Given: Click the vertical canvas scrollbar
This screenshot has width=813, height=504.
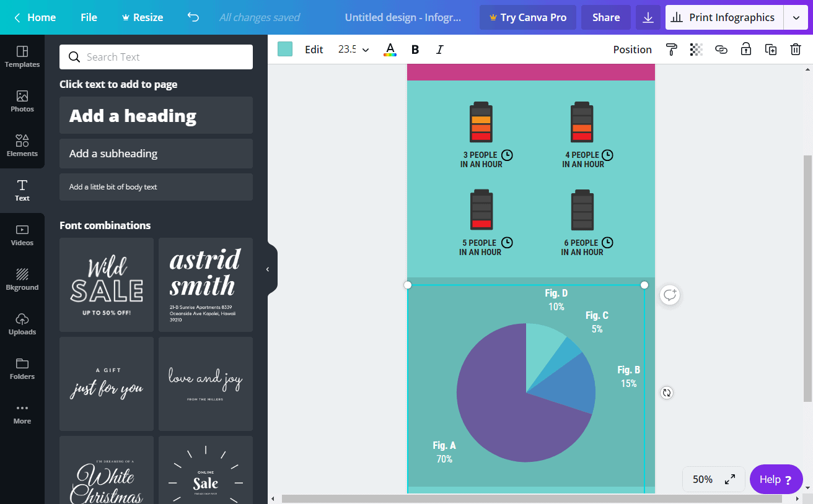Looking at the screenshot, I should tap(807, 279).
